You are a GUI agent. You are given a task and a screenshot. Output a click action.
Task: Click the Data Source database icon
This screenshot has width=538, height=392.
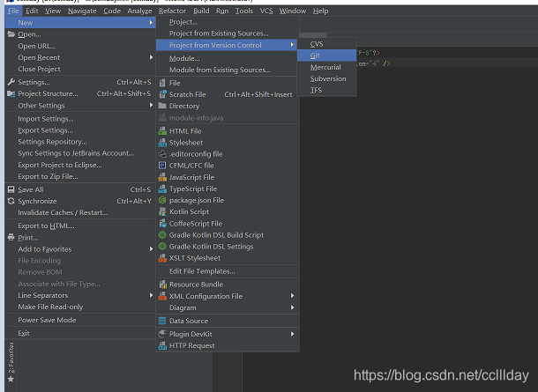tap(162, 321)
